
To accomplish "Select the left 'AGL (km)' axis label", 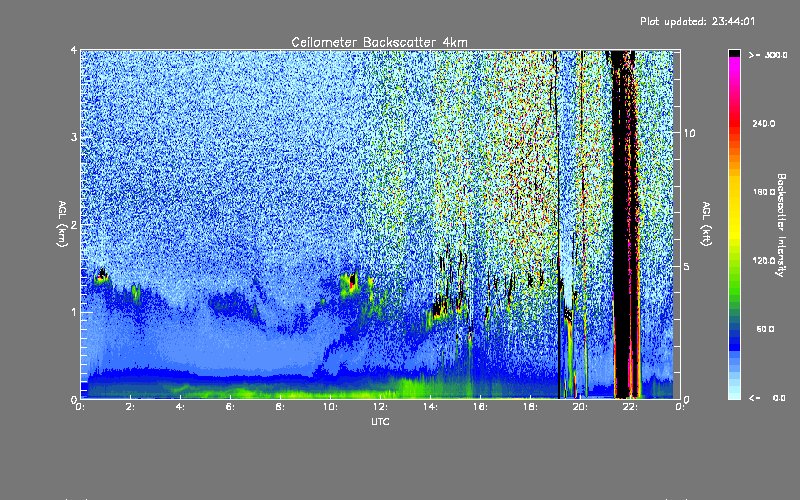I will [62, 224].
